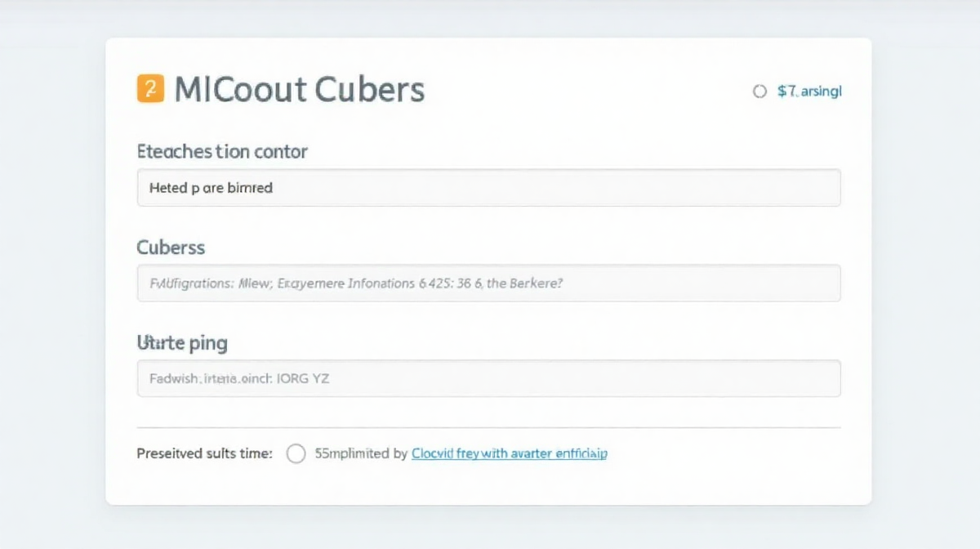Select the radio button beside "$7.arsingl"
The width and height of the screenshot is (980, 549).
[x=759, y=91]
